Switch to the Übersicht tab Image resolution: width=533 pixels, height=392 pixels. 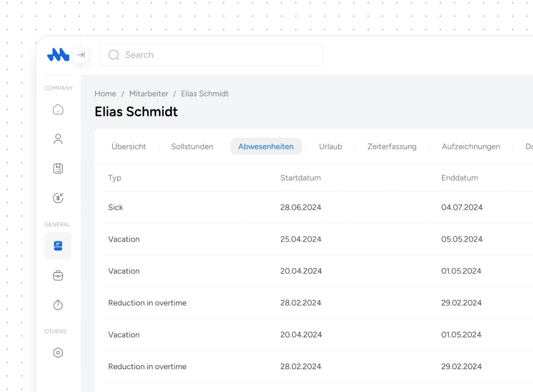129,147
